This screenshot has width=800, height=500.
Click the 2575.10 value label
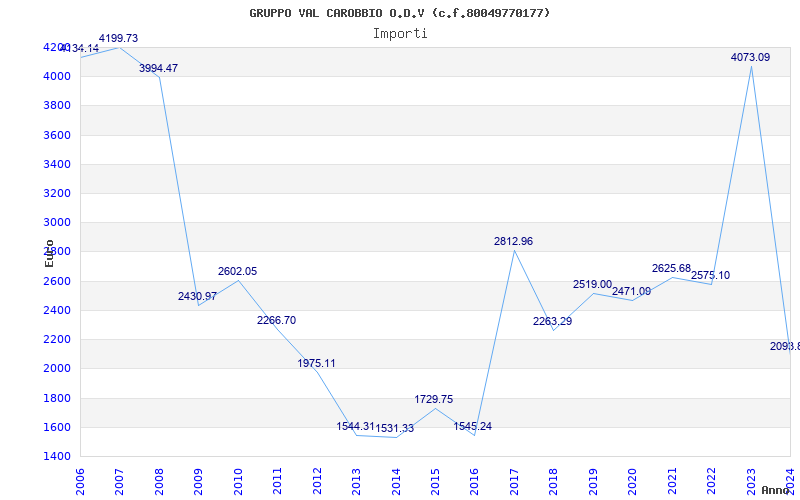point(711,276)
